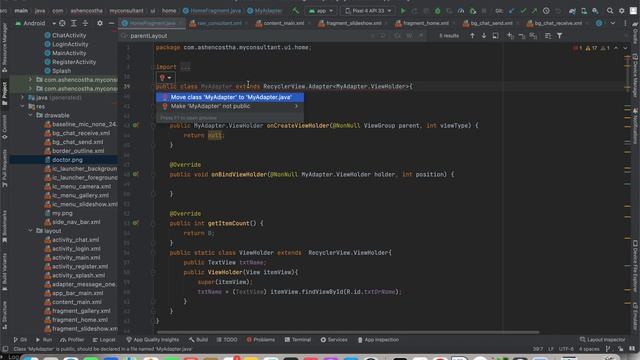
Task: Show Git history clock icon
Action: 546,11
